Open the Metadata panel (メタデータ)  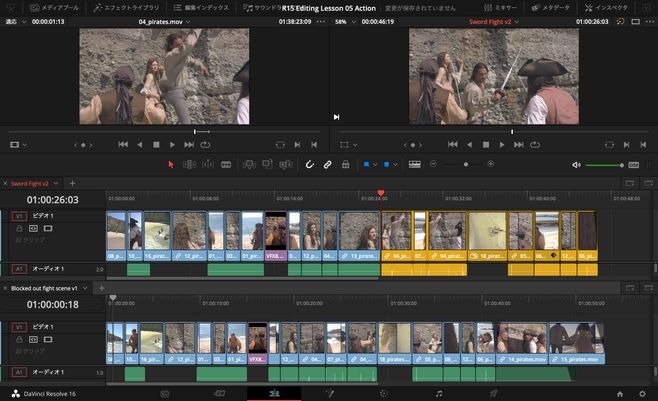pyautogui.click(x=551, y=8)
